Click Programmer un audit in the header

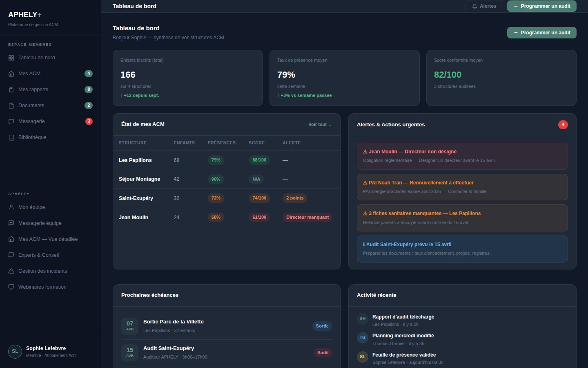(542, 6)
